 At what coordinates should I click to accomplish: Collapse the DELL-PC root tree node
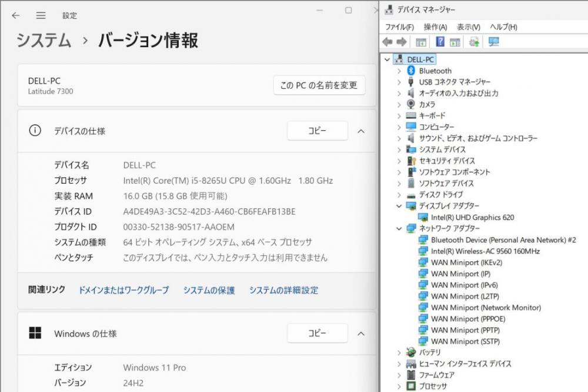[x=387, y=59]
